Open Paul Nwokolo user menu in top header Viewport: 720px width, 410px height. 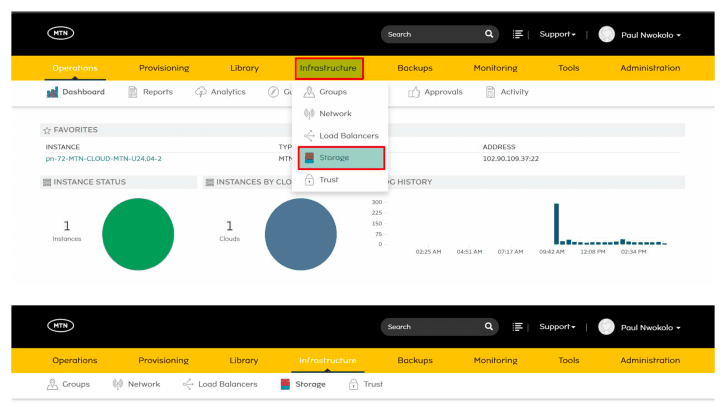651,35
